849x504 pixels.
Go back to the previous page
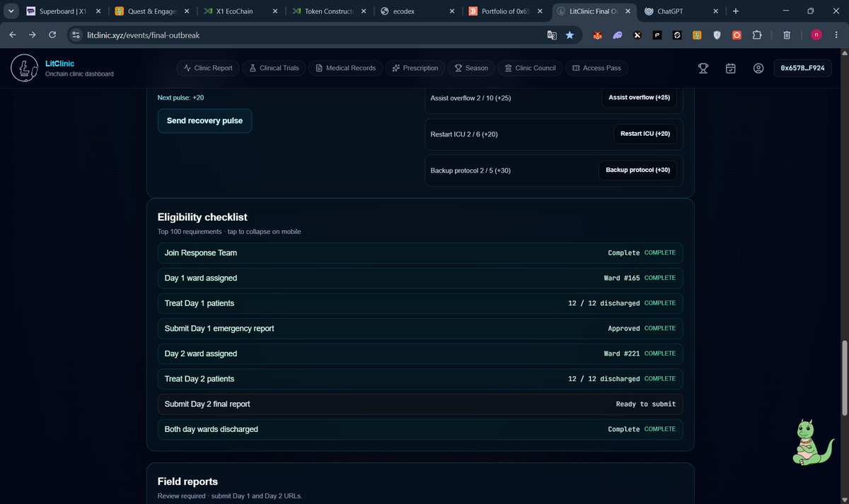click(13, 35)
